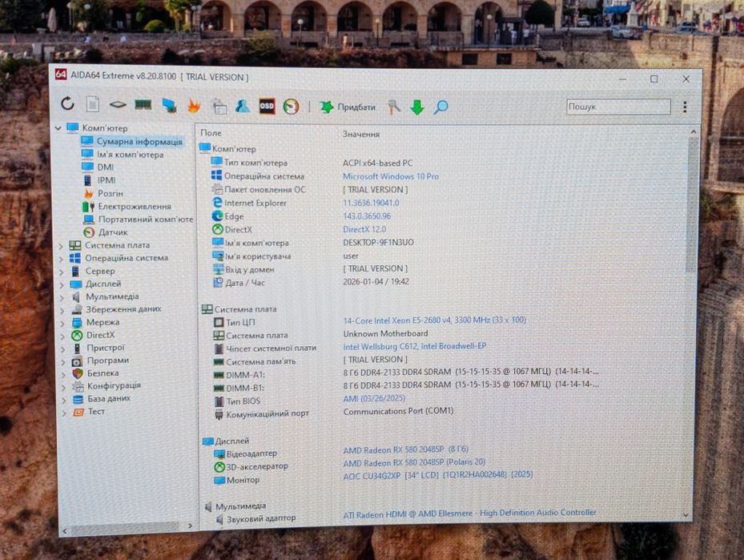
Task: Expand the Сервер tree node
Action: pos(62,272)
